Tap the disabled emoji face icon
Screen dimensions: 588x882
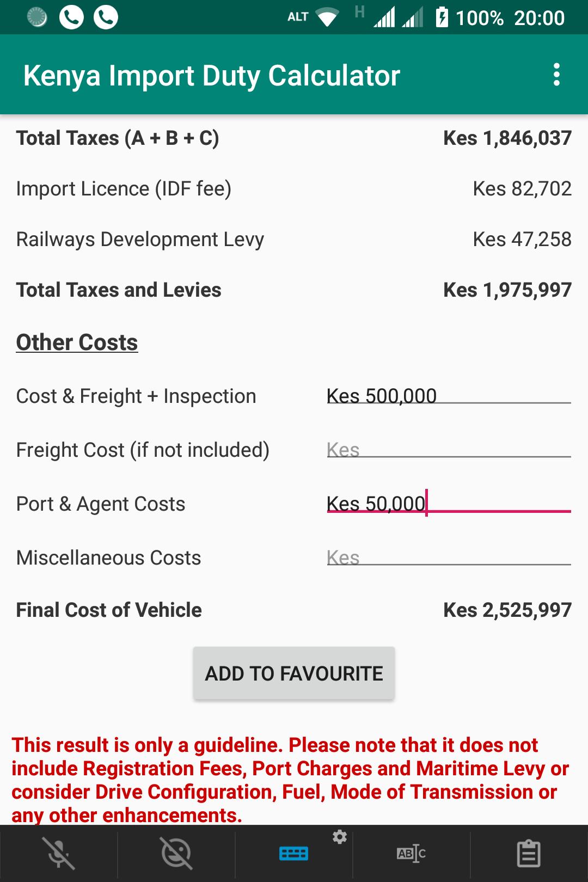(176, 853)
